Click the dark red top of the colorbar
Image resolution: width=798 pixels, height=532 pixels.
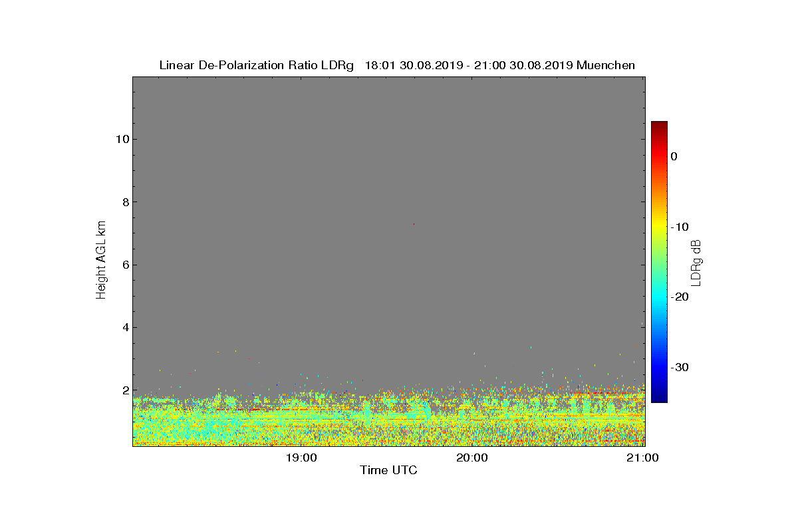[659, 125]
